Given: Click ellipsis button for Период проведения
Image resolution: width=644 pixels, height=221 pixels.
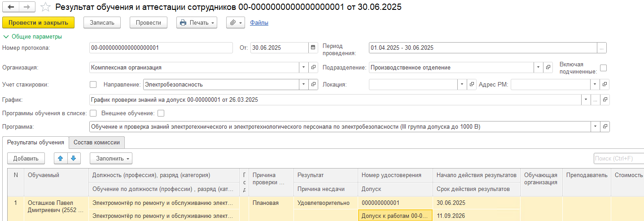Looking at the screenshot, I should pos(602,48).
